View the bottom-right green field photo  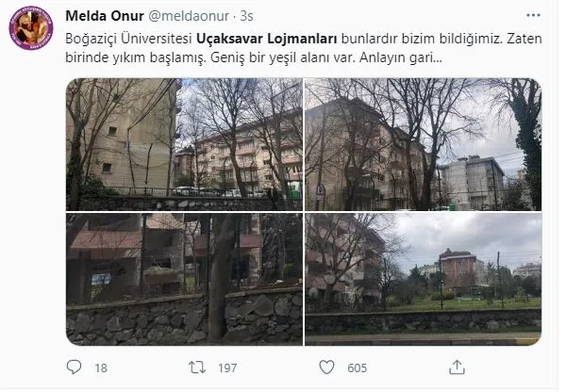(x=424, y=279)
